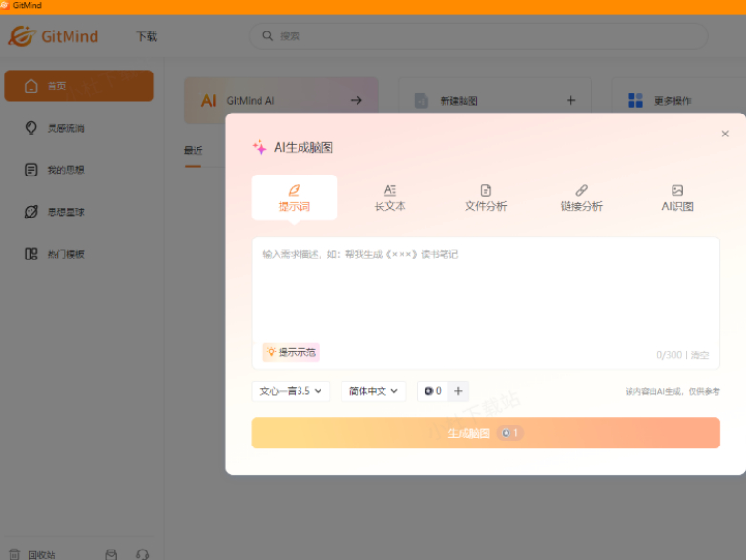The height and width of the screenshot is (560, 746).
Task: Open the 下载 menu in the top bar
Action: pos(147,36)
